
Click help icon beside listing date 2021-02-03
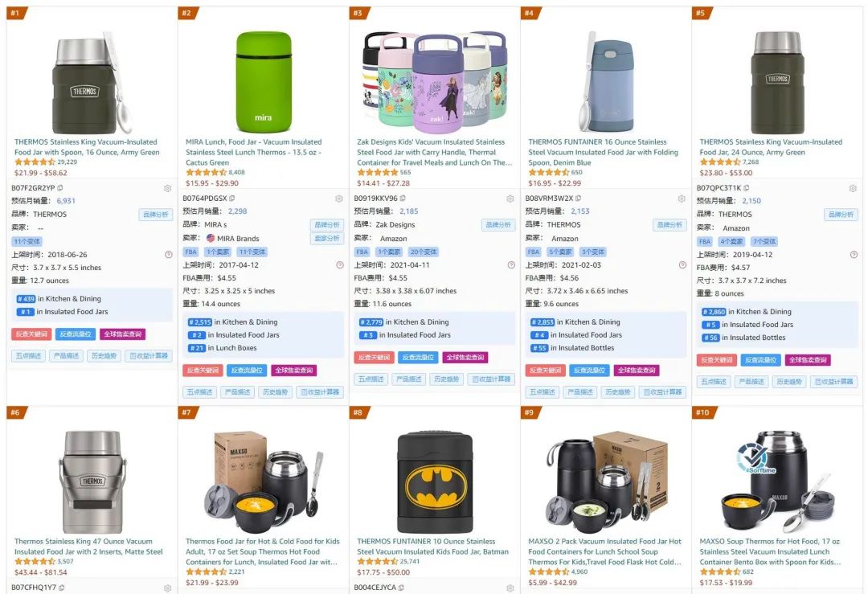tap(682, 265)
